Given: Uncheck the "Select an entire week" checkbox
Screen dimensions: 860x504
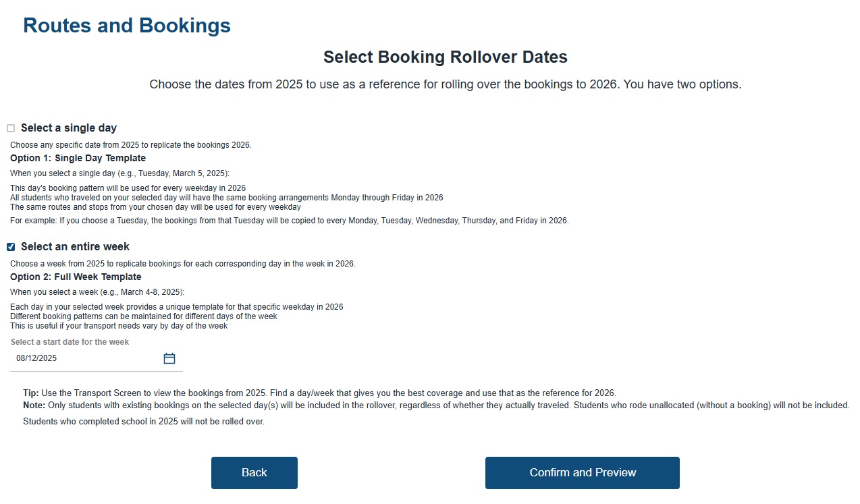Looking at the screenshot, I should (x=11, y=247).
